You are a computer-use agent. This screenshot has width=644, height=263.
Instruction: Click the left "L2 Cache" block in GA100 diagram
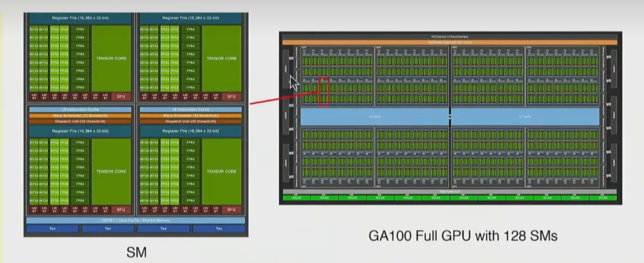point(375,117)
